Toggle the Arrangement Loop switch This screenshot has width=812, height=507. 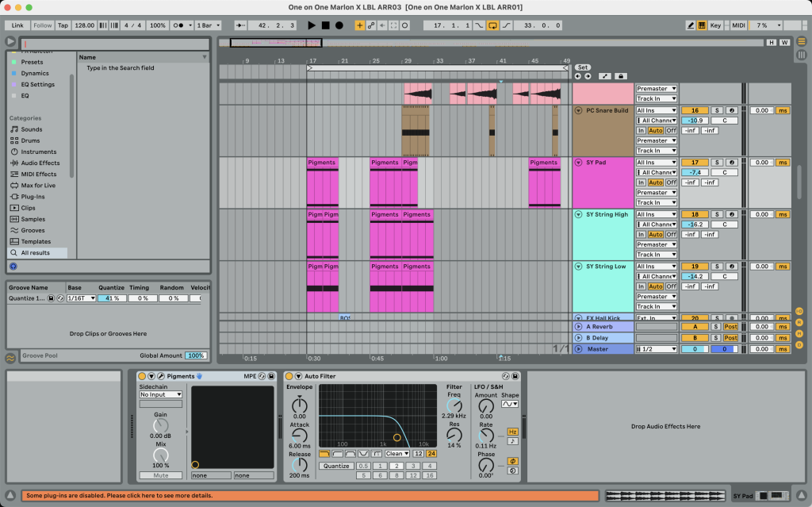point(492,25)
